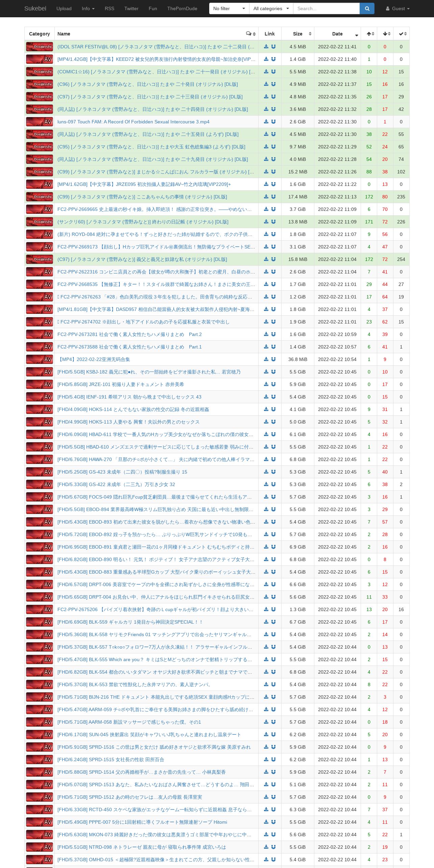Open magnet link for RCTD-450 row
The height and width of the screenshot is (868, 434).
coord(273,810)
